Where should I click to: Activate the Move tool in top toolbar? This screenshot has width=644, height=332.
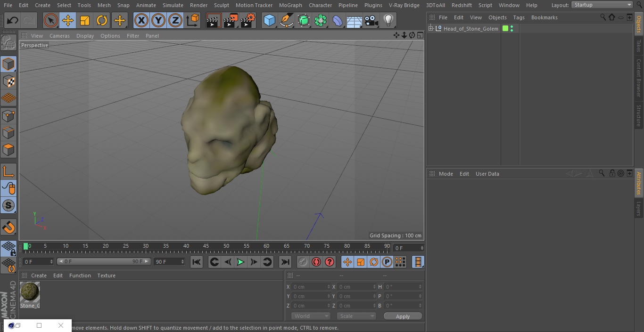68,20
